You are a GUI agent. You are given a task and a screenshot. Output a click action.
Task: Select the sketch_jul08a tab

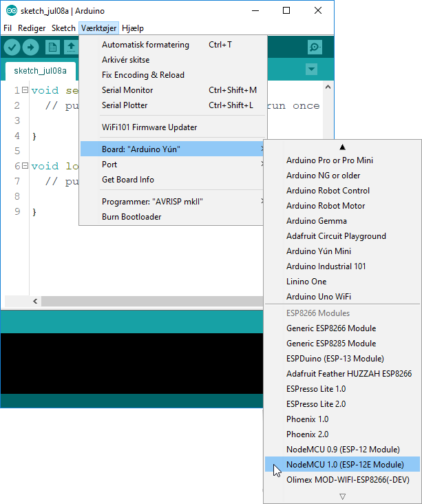(40, 70)
